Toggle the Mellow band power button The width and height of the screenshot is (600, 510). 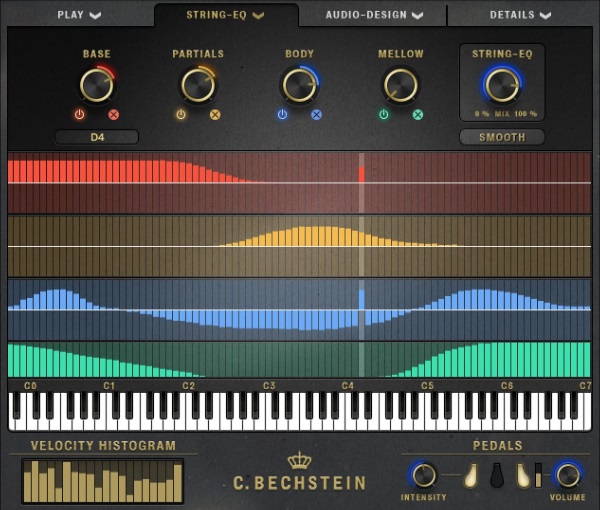pos(384,114)
